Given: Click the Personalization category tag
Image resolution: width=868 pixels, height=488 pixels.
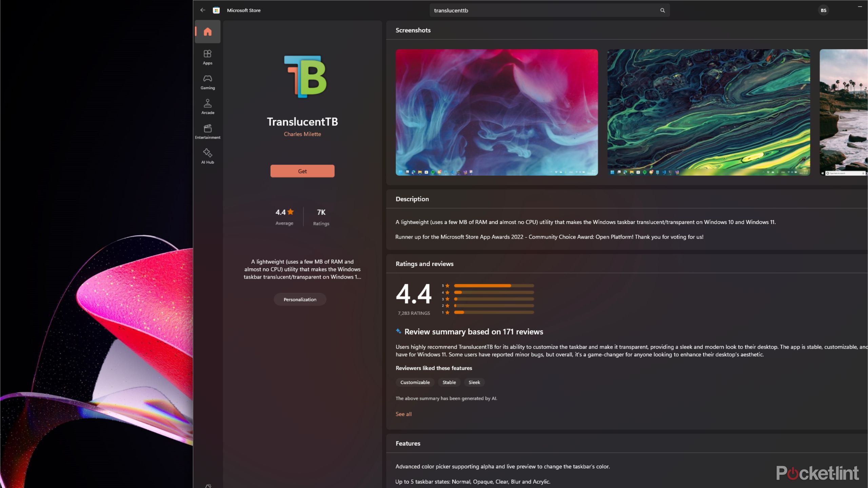Looking at the screenshot, I should click(300, 300).
